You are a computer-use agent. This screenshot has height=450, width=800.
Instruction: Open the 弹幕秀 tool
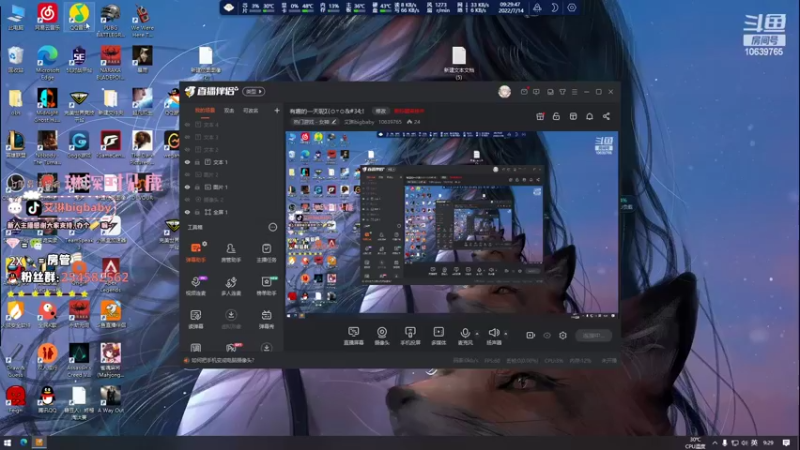pos(266,319)
